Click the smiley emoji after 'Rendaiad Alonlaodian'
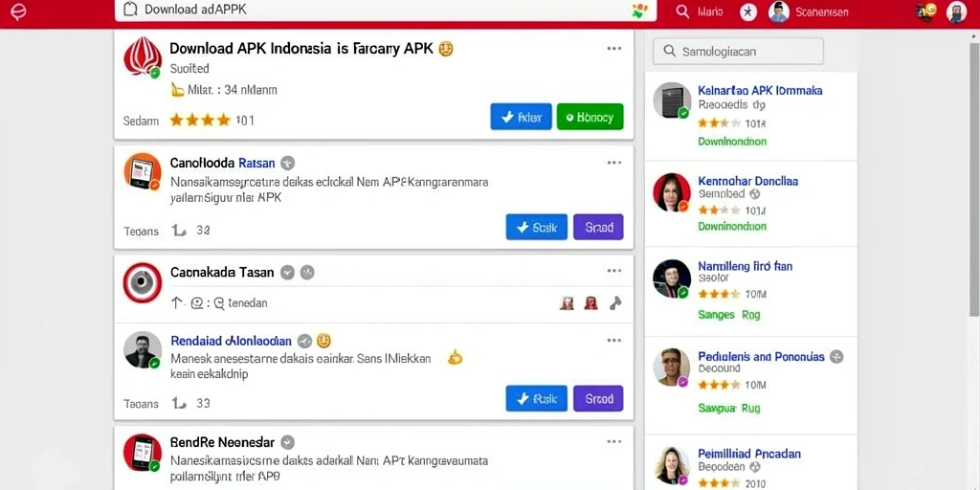Image resolution: width=980 pixels, height=490 pixels. click(x=323, y=342)
